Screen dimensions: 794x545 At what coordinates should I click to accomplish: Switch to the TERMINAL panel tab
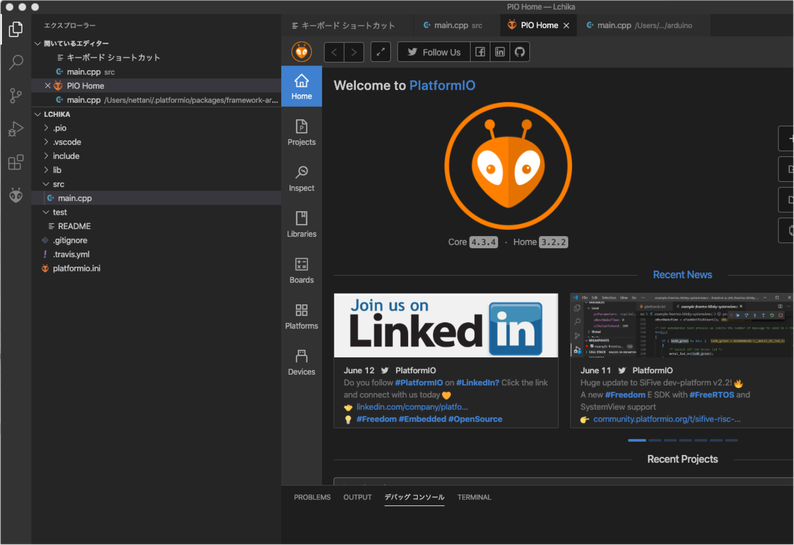coord(474,497)
